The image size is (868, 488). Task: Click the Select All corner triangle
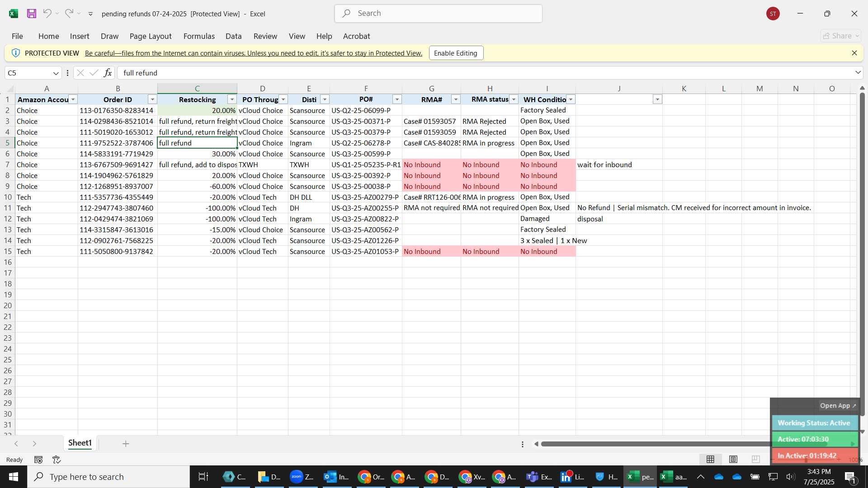coord(10,89)
